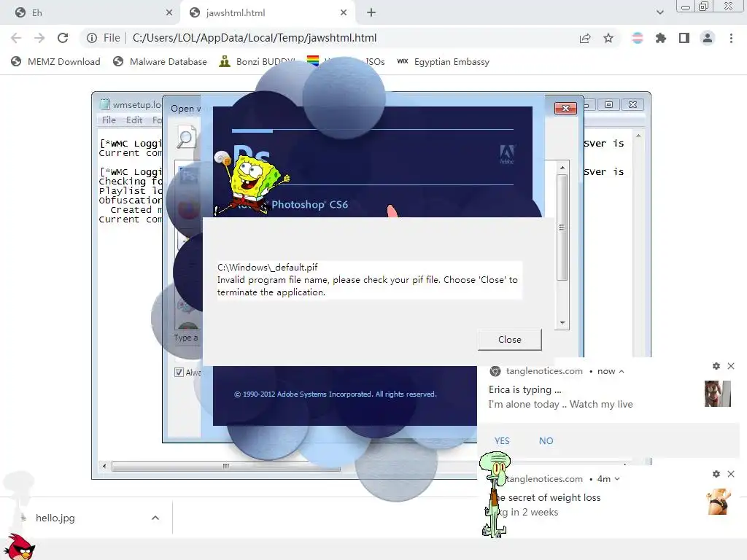747x560 pixels.
Task: Open the rainbow flag ISOs bookmark
Action: click(346, 61)
